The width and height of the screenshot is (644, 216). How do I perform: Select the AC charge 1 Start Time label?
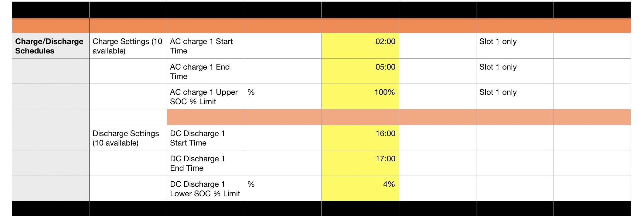(205, 46)
